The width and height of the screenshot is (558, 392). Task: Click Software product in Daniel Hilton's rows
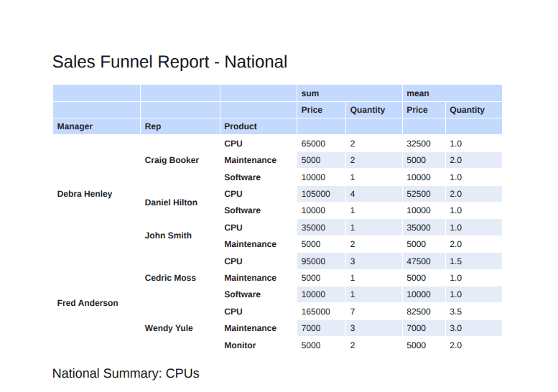point(242,210)
